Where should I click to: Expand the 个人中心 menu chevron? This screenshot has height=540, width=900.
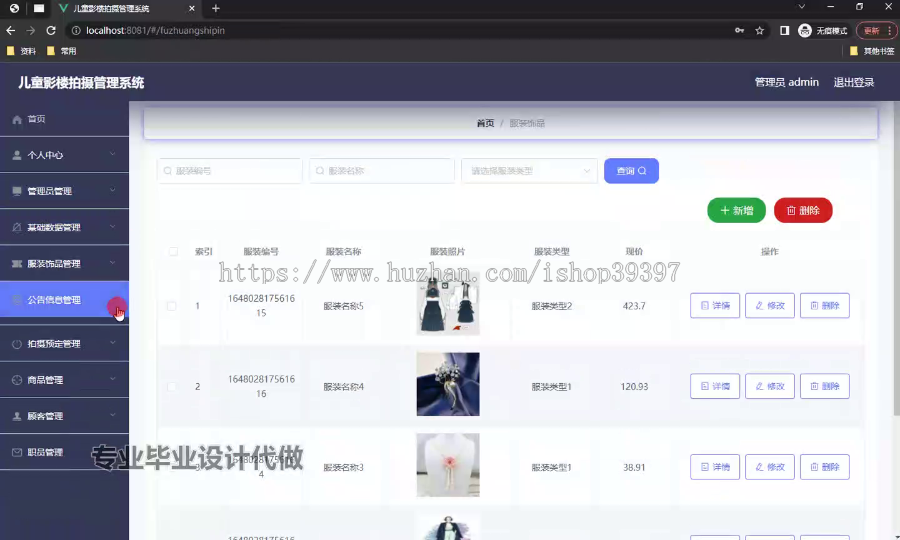pyautogui.click(x=112, y=154)
